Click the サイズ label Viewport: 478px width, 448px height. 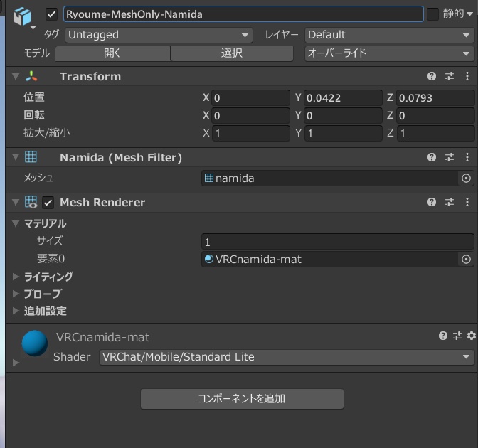[x=50, y=241]
